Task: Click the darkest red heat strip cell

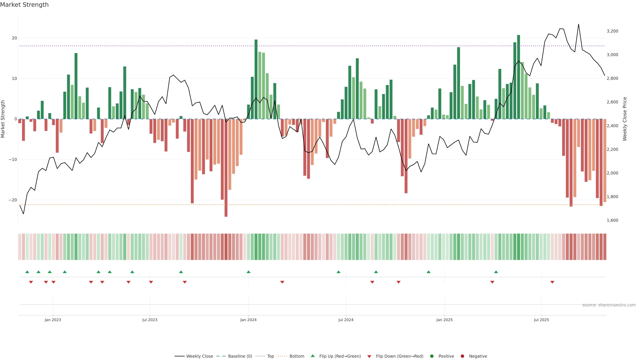Action: tap(226, 247)
